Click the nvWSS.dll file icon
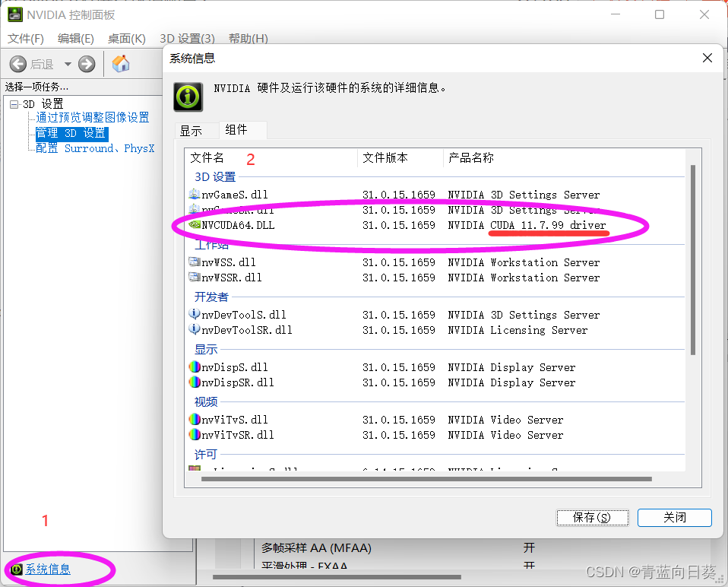Image resolution: width=728 pixels, height=587 pixels. pyautogui.click(x=195, y=262)
